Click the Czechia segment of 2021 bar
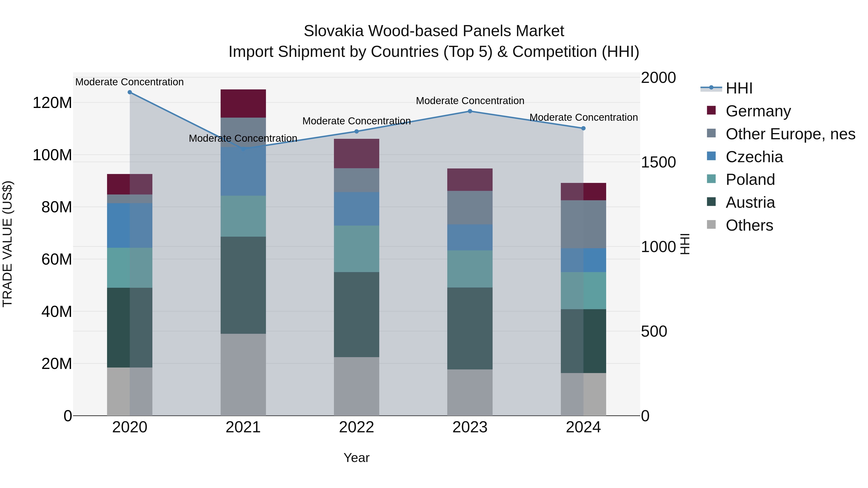 tap(243, 171)
